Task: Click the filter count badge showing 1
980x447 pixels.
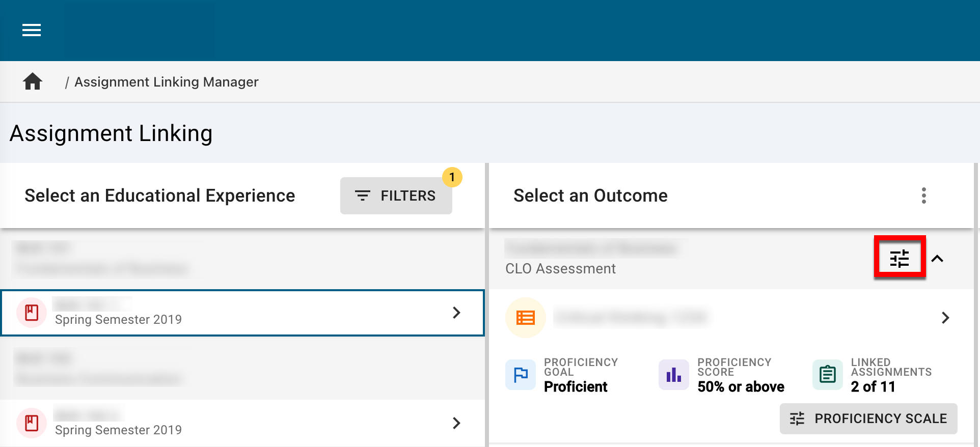Action: pyautogui.click(x=452, y=177)
